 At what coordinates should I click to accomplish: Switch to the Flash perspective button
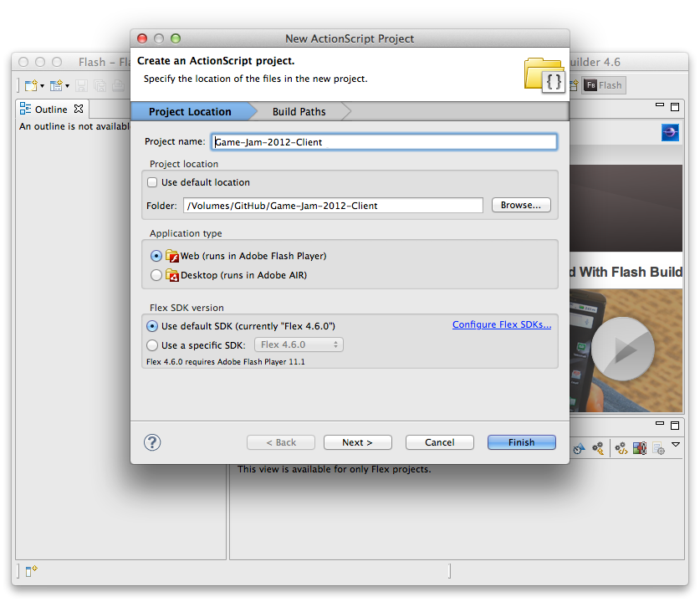pos(604,85)
